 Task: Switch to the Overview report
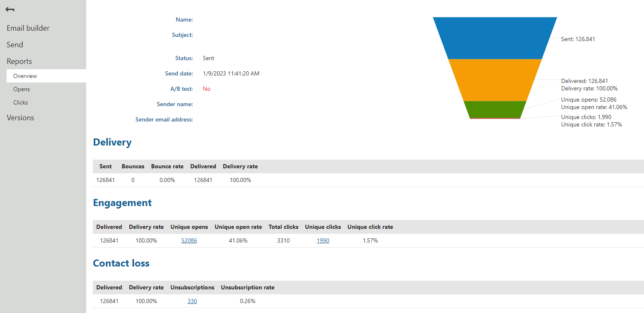[x=25, y=76]
